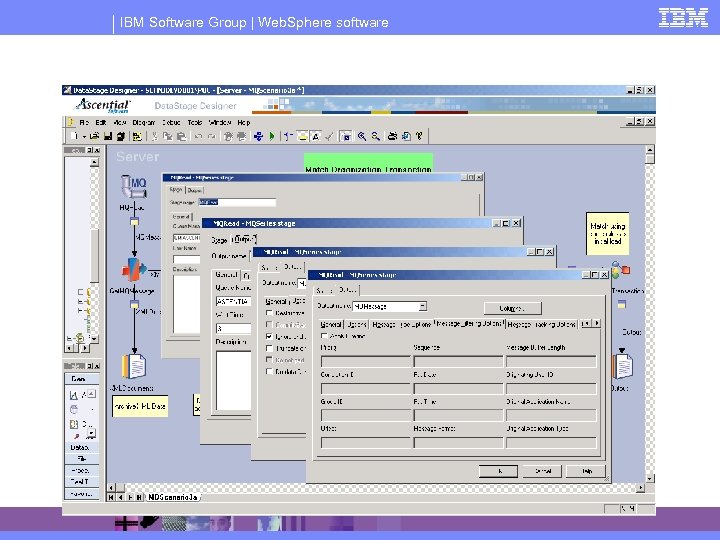720x540 pixels.
Task: Switch to Message Type Options tab
Action: (401, 324)
